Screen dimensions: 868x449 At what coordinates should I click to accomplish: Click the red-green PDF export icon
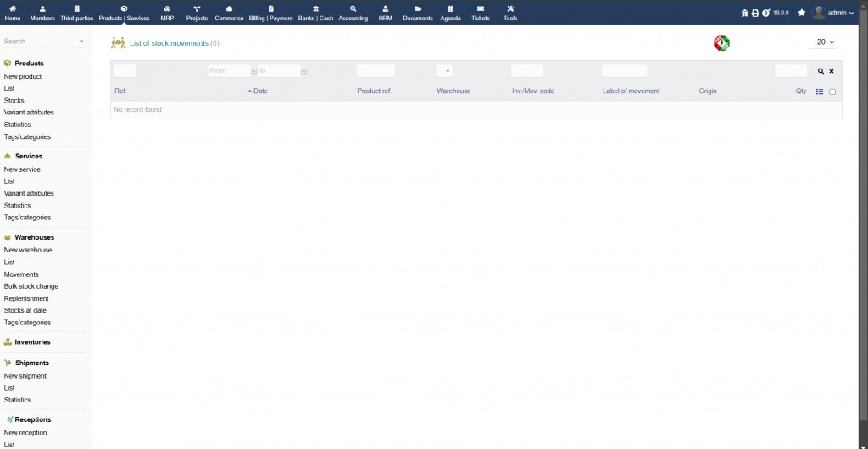pos(721,42)
